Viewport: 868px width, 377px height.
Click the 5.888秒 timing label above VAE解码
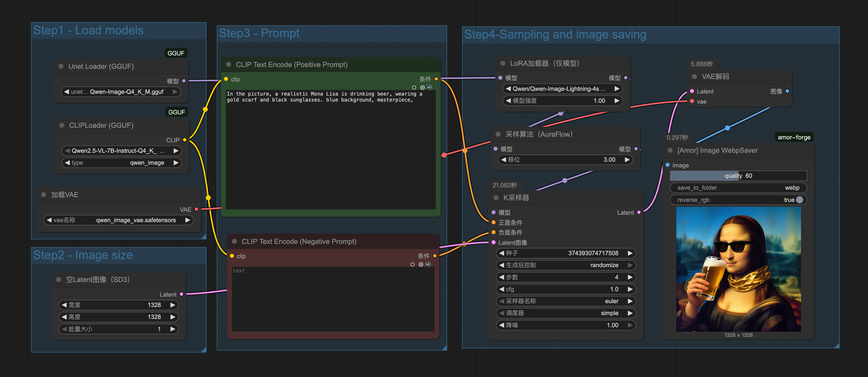pos(702,64)
